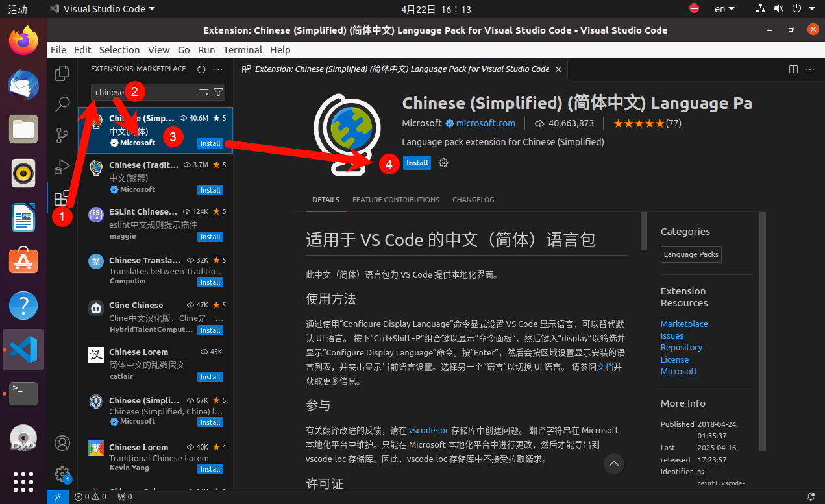Open the Selection menu
The image size is (825, 504).
[119, 50]
